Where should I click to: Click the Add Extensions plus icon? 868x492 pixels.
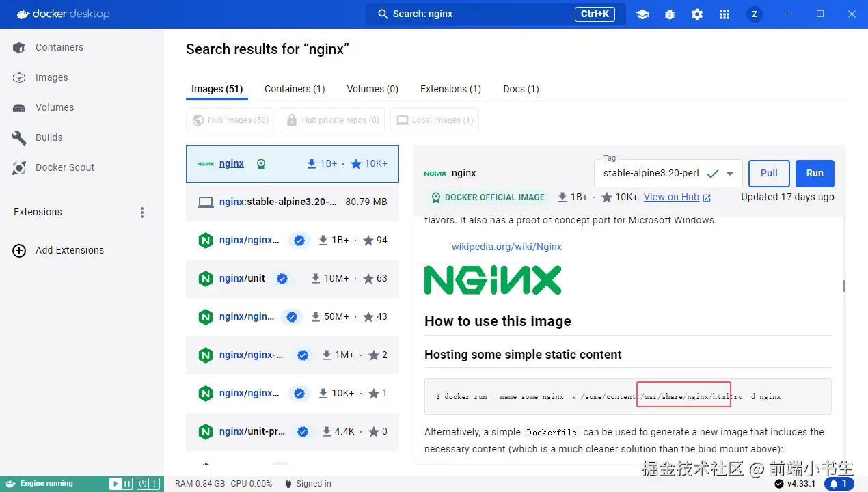(x=19, y=251)
